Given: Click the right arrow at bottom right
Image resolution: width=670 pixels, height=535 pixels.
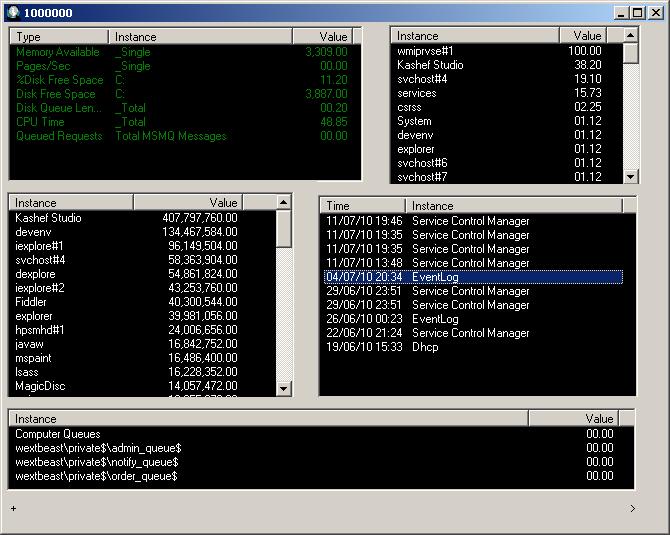Looking at the screenshot, I should 632,509.
